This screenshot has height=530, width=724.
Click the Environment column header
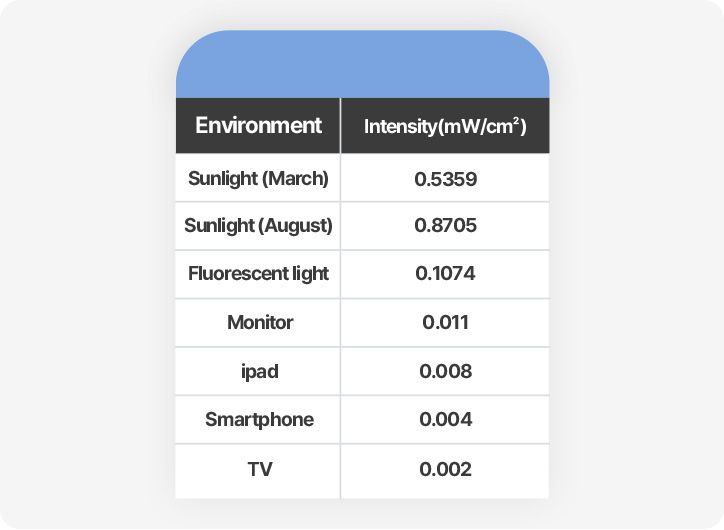(258, 126)
